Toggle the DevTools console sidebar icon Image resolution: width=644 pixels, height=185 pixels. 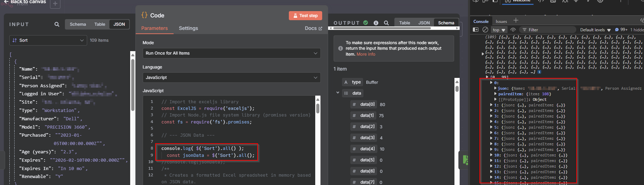(x=476, y=30)
